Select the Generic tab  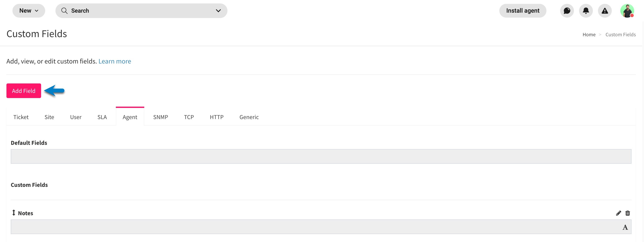click(x=249, y=117)
